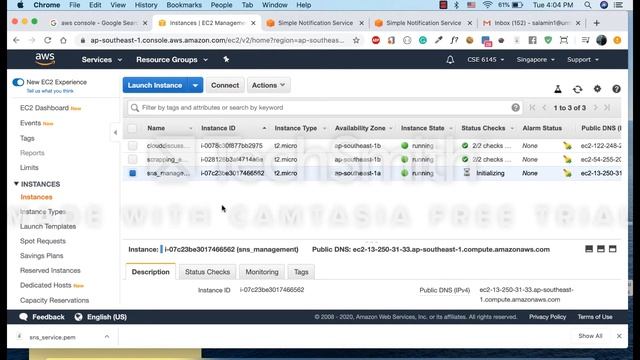Open macOS Spotlight search

(587, 5)
